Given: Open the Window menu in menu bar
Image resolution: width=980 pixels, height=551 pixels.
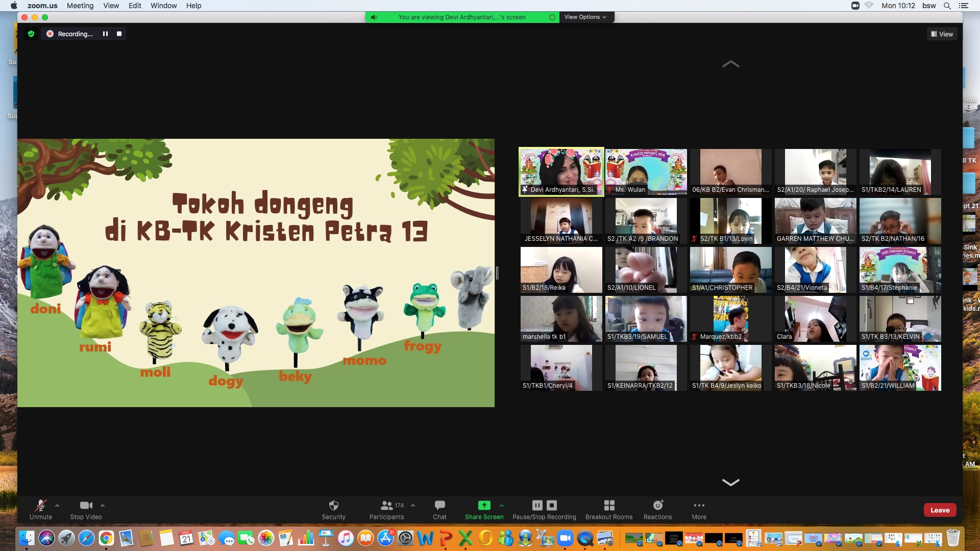Looking at the screenshot, I should tap(163, 6).
